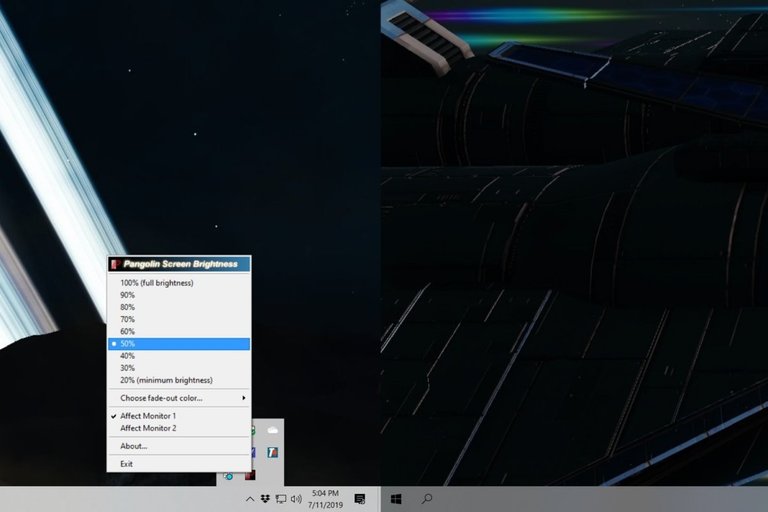Open the About... dialog

click(134, 446)
